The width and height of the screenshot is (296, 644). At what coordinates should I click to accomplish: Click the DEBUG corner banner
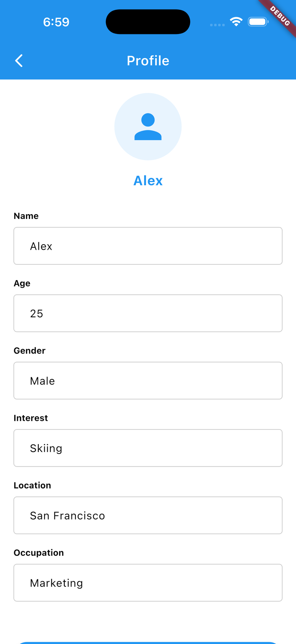pyautogui.click(x=281, y=16)
